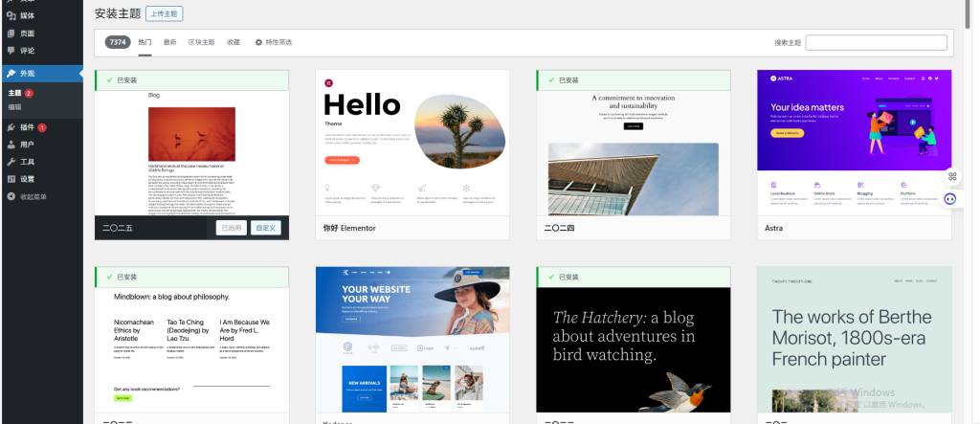The image size is (980, 424).
Task: Click 已安装 notice on the 二〇二五 card
Action: click(191, 80)
